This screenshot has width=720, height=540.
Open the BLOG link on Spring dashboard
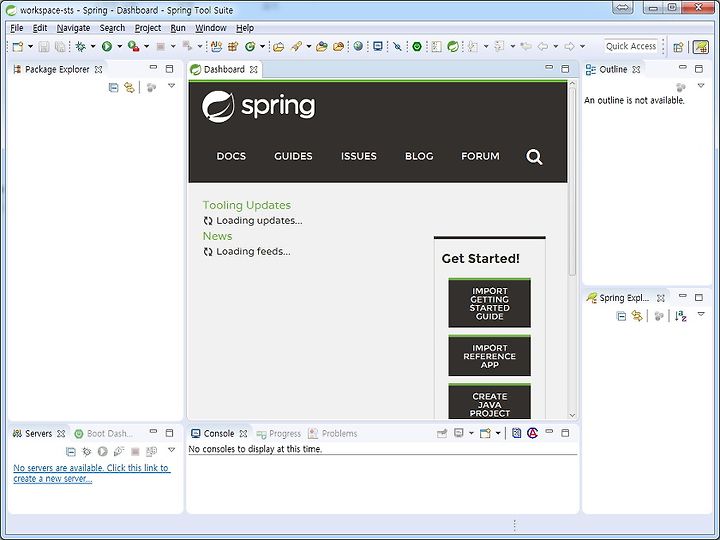(x=419, y=156)
